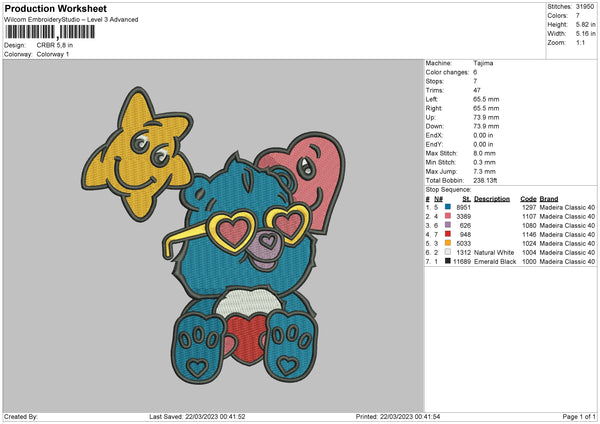600x424 pixels.
Task: Click the pink color swatch for code 1107
Action: point(448,216)
